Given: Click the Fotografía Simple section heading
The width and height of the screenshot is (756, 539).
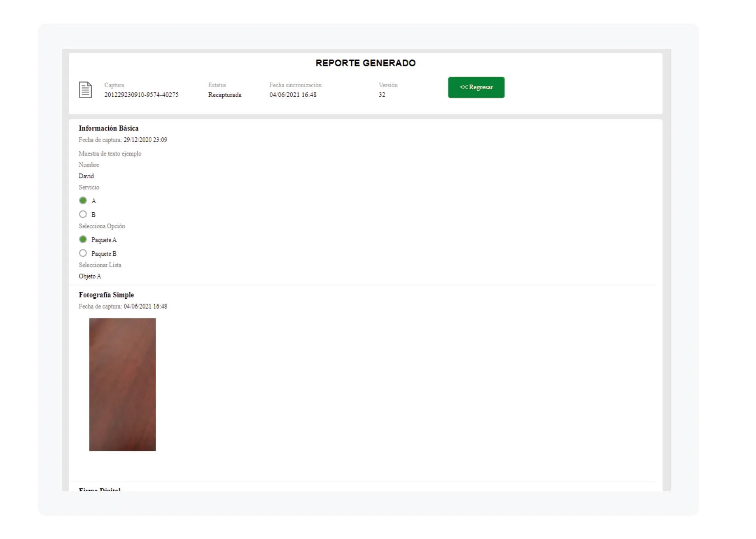Looking at the screenshot, I should tap(106, 295).
